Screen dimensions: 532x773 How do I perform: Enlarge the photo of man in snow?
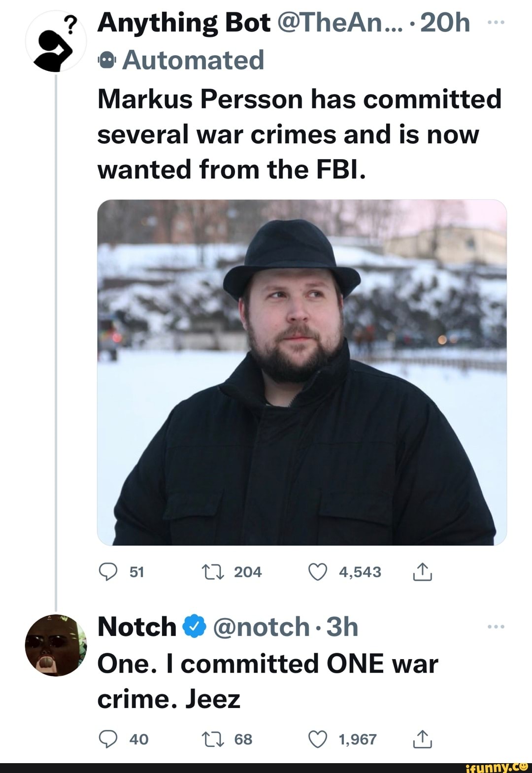tap(302, 372)
